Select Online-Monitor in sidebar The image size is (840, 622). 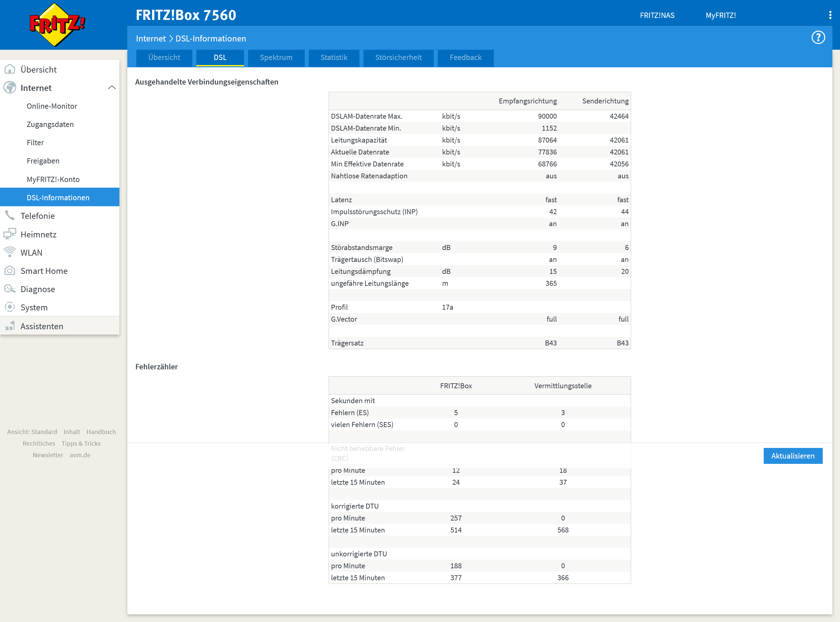[52, 106]
